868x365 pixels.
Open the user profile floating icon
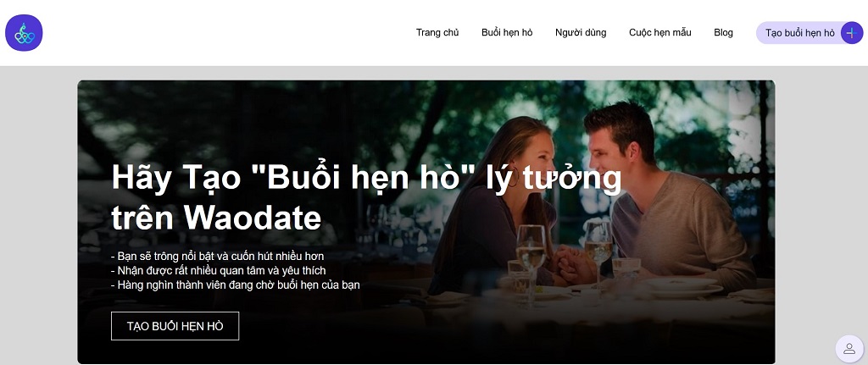coord(849,349)
